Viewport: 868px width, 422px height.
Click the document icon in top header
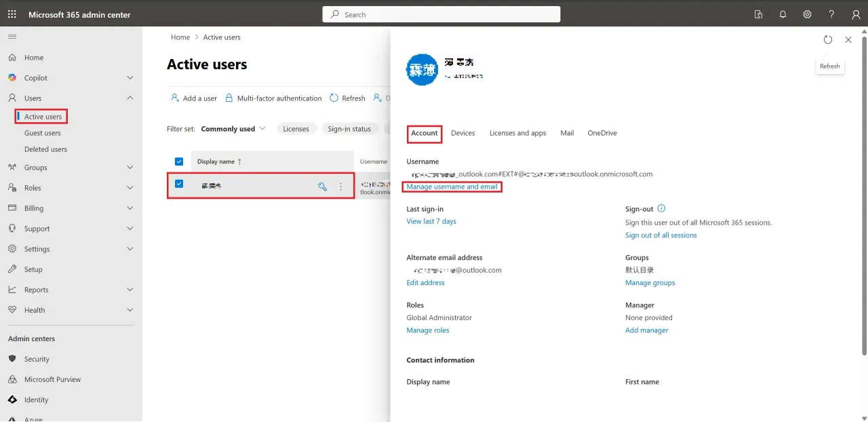(x=758, y=14)
